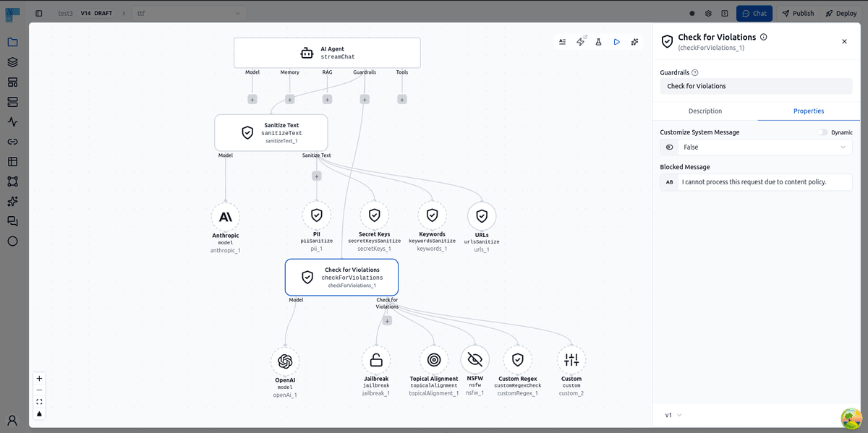This screenshot has width=868, height=433.
Task: Add node under Sanitize Text port
Action: (316, 176)
